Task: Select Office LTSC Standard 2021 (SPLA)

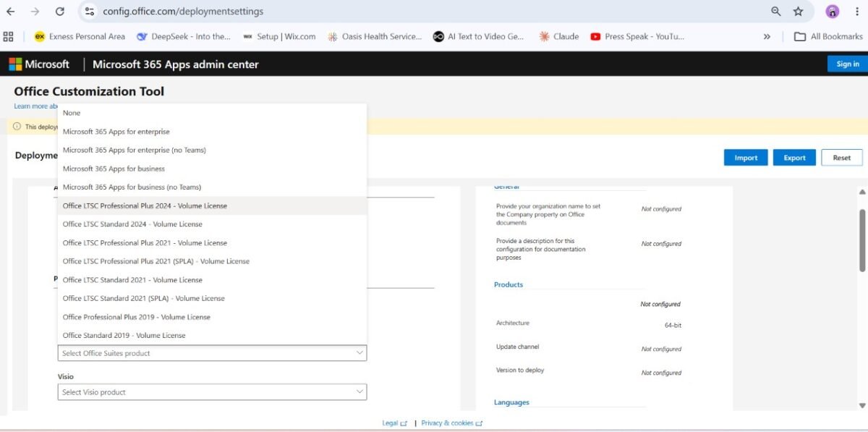Action: click(212, 298)
